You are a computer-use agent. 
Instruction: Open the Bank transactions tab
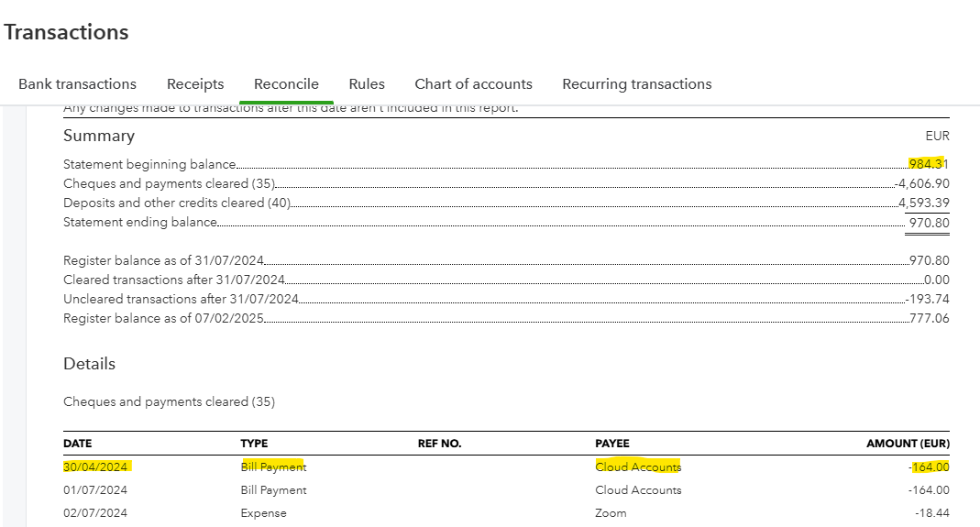point(77,84)
